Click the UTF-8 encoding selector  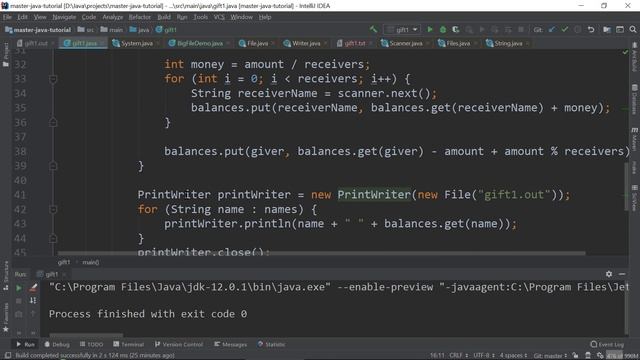pyautogui.click(x=484, y=356)
